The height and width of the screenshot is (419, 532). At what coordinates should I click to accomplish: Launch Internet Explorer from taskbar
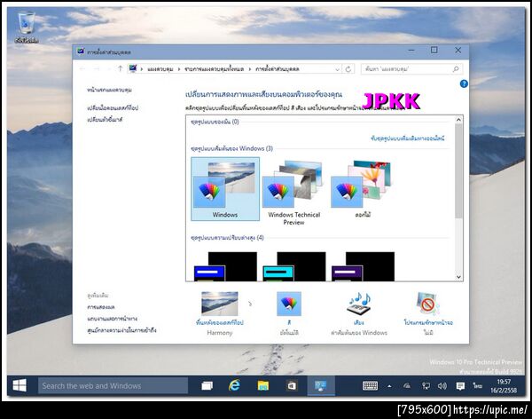coord(234,385)
